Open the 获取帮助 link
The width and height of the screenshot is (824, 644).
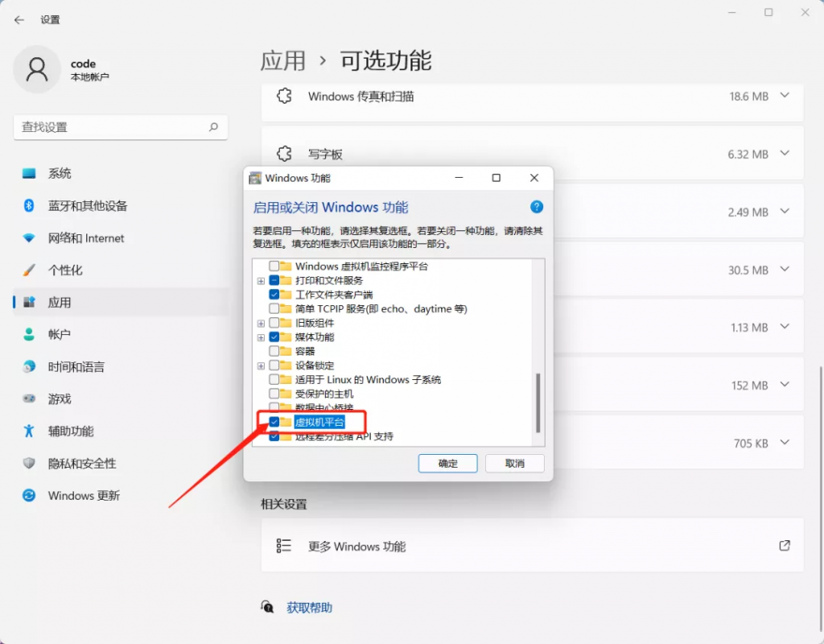tap(309, 608)
